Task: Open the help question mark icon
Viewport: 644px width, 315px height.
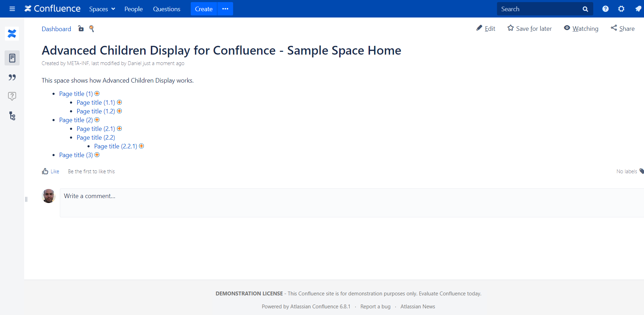Action: pos(605,9)
